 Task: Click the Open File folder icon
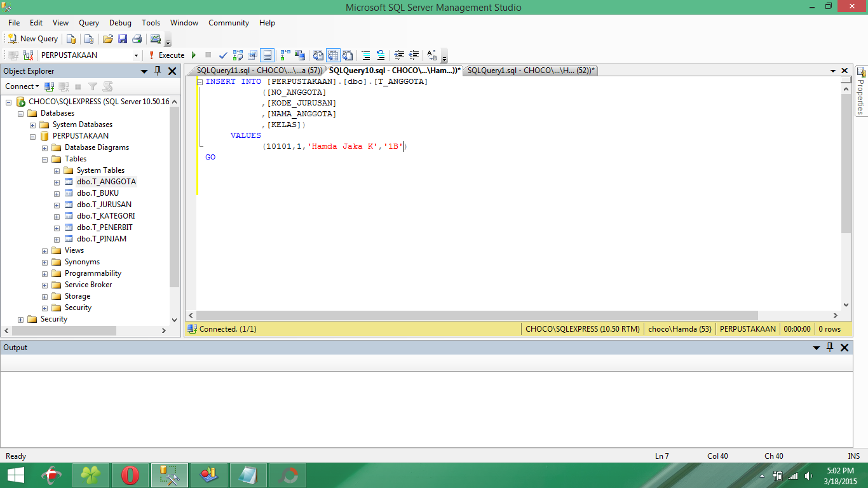(x=108, y=39)
